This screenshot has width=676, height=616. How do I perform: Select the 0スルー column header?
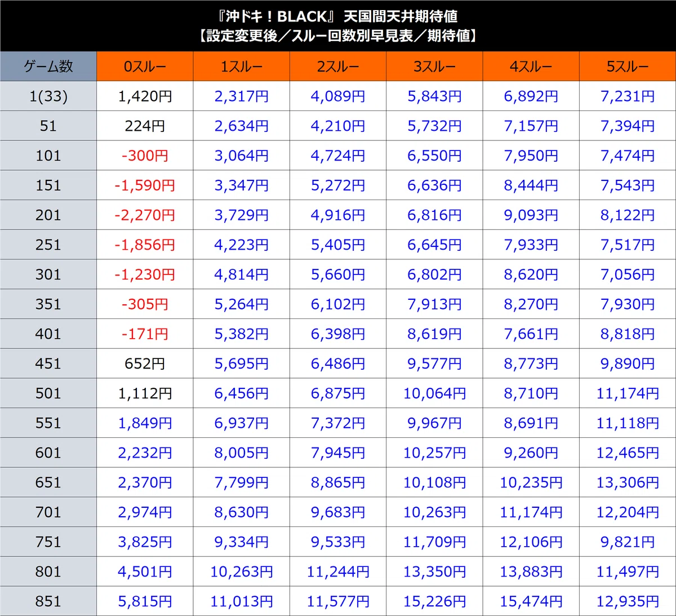pos(145,67)
